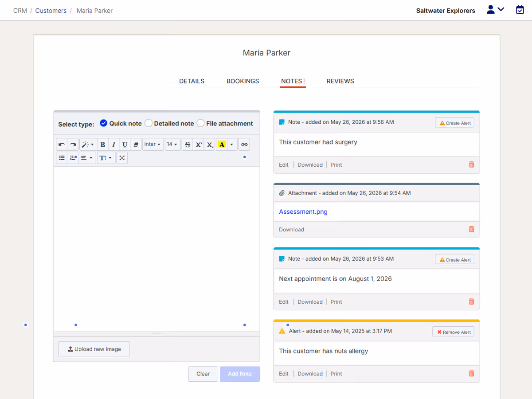This screenshot has height=399, width=532.
Task: Switch to the NOTES tab
Action: pos(293,81)
